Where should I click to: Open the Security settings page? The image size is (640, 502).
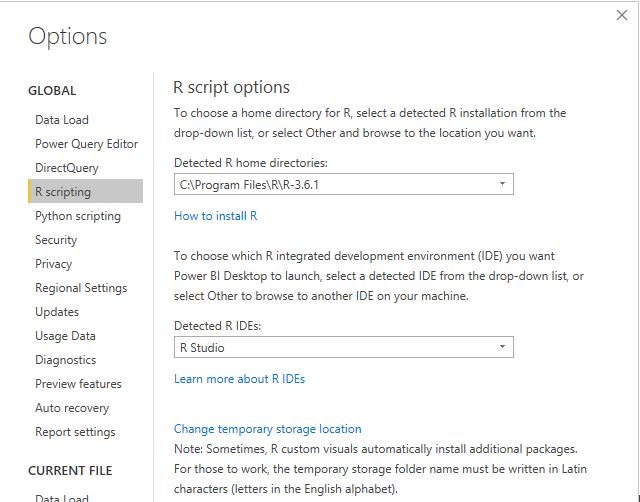point(56,240)
